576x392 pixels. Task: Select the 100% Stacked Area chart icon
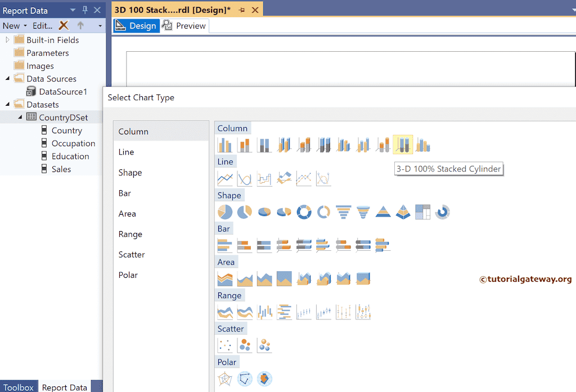284,278
